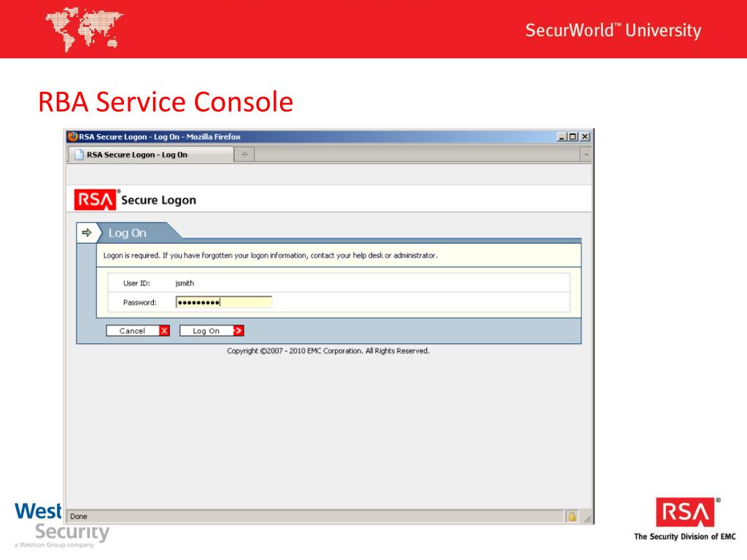747x560 pixels.
Task: Click the 'Logon is required' message text
Action: [x=270, y=256]
